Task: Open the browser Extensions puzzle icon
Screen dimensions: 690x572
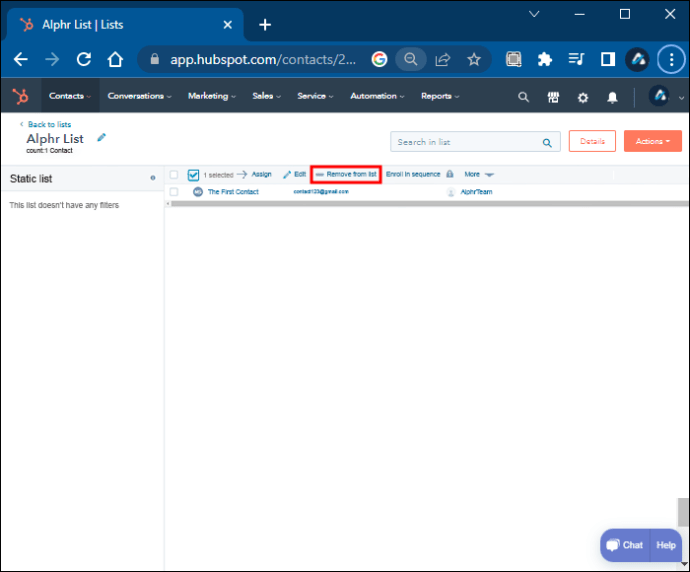Action: [x=544, y=59]
